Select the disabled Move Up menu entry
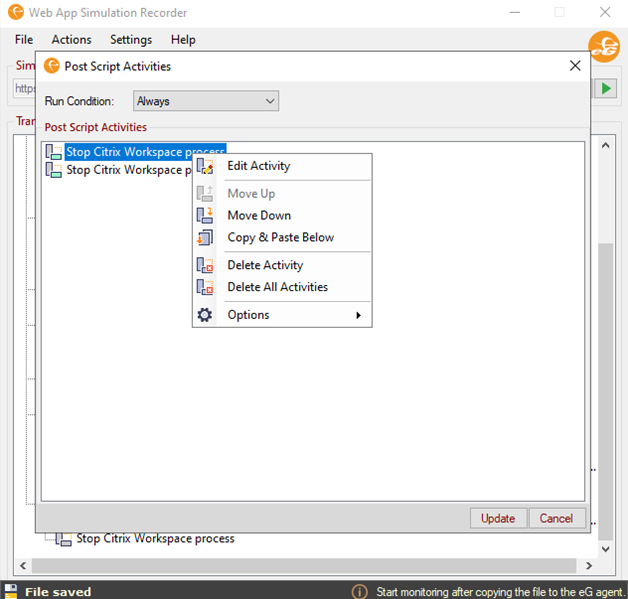The height and width of the screenshot is (599, 628). [x=282, y=193]
